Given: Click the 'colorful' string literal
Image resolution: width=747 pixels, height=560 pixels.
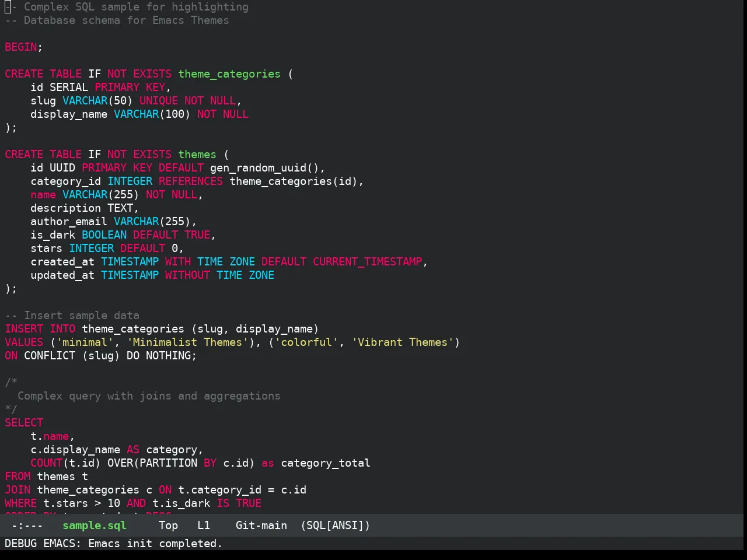Looking at the screenshot, I should 306,342.
